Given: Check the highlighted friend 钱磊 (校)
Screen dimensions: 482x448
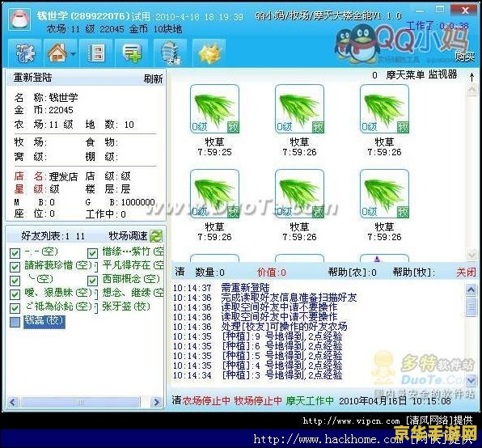Looking at the screenshot, I should (x=15, y=322).
